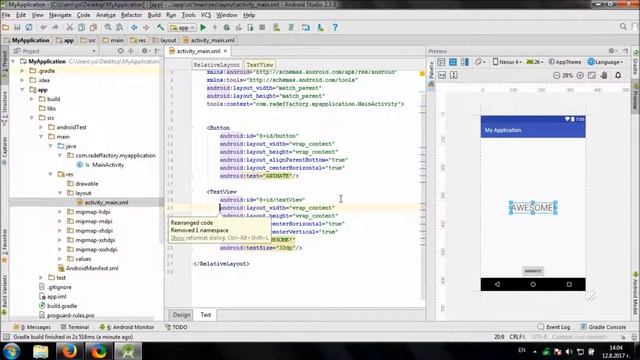Navigate back with the left arrow icon
Viewport: 640px width, 360px height.
pos(134,27)
